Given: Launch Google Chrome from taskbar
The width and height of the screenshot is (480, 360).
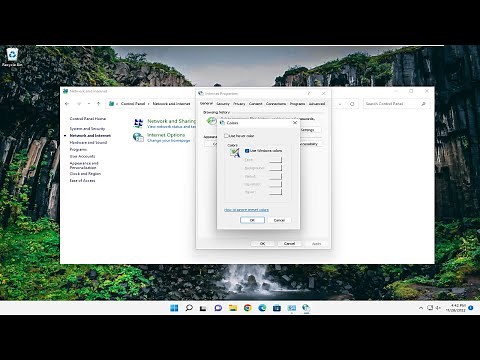Looking at the screenshot, I should pyautogui.click(x=247, y=308).
